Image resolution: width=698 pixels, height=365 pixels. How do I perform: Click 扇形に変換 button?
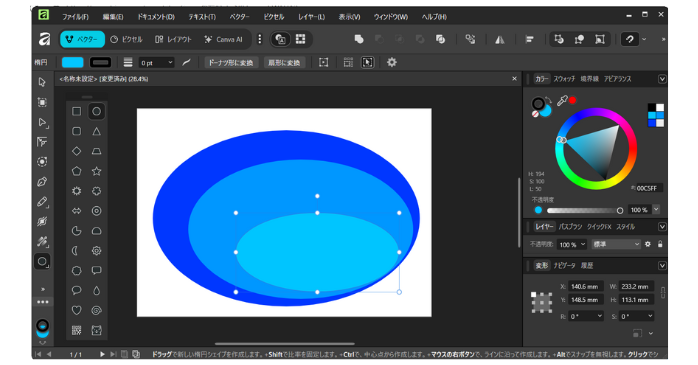[x=284, y=63]
